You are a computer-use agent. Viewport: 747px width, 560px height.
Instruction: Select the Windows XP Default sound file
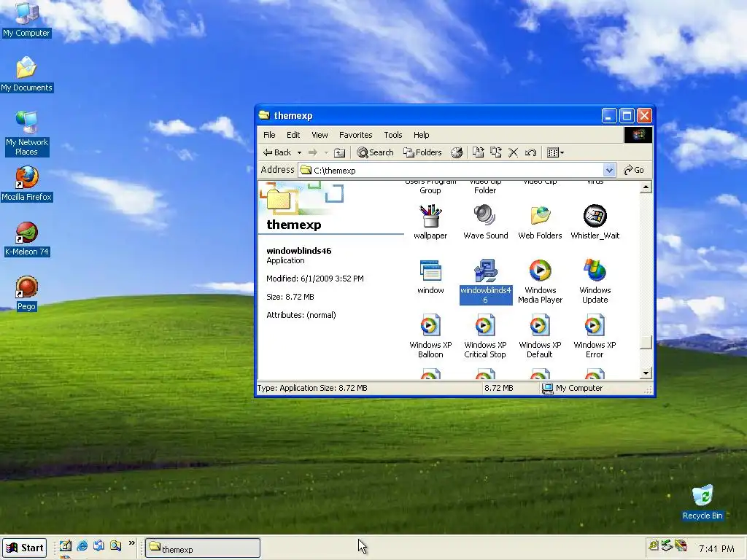pyautogui.click(x=541, y=336)
